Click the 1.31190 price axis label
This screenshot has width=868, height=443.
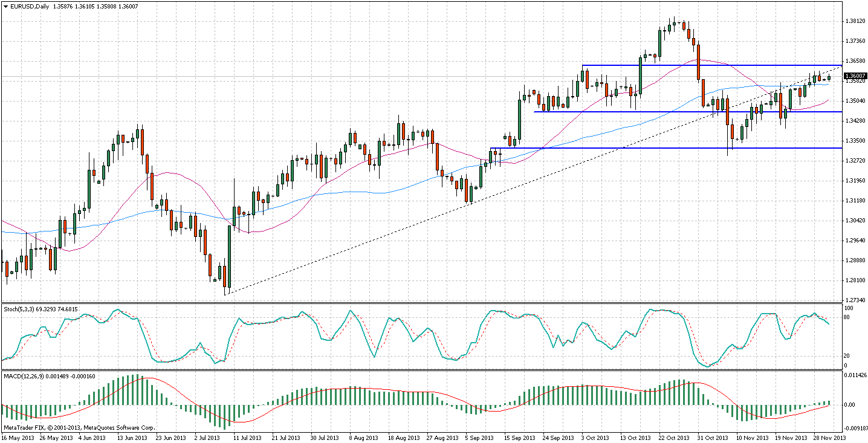(853, 181)
